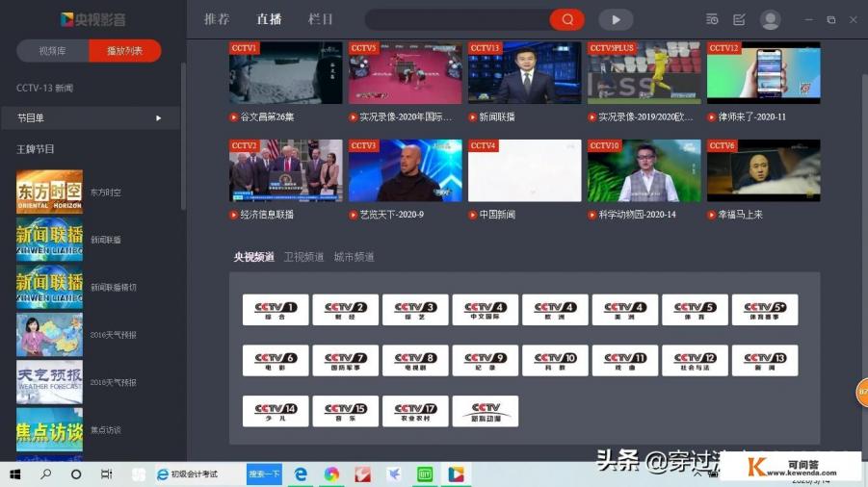
Task: Open the CCTV14 少儿 channel logo
Action: click(276, 411)
